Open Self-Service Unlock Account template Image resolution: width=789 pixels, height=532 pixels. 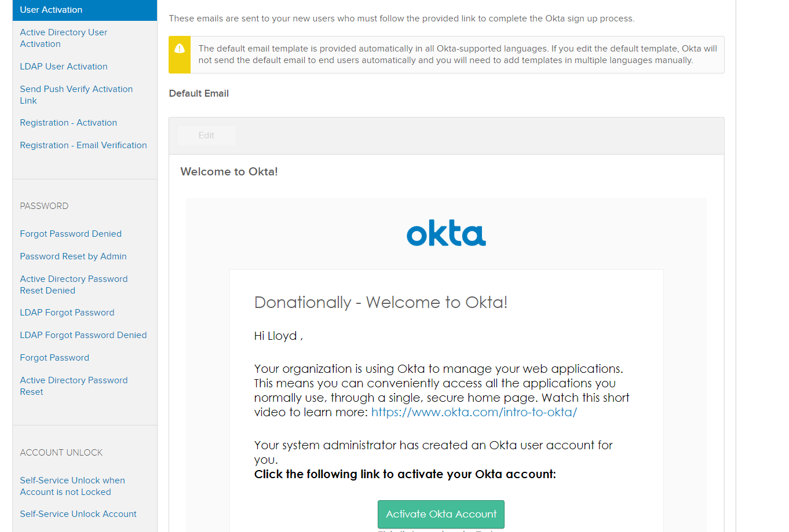78,514
